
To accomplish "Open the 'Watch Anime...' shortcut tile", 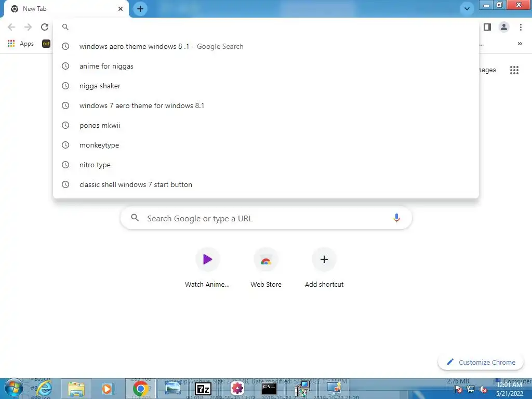I will (207, 268).
